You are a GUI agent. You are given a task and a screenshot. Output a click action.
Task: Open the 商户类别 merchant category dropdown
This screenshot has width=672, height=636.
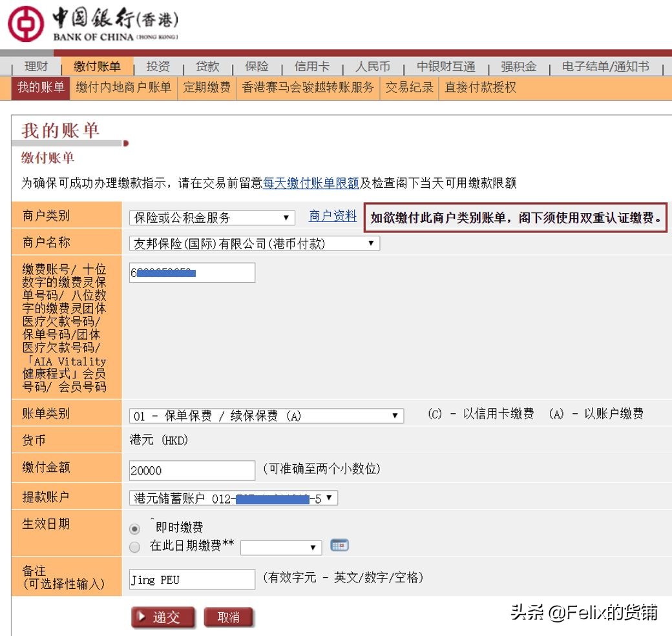(x=285, y=218)
